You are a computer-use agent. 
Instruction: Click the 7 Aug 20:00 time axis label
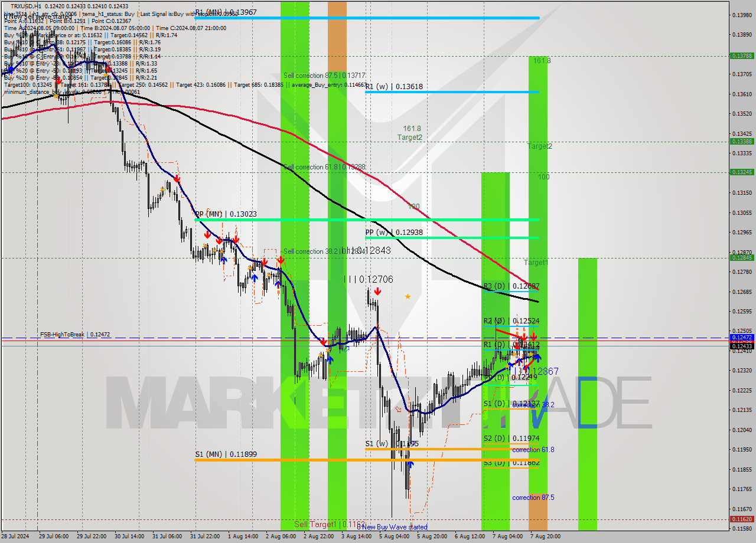click(x=545, y=537)
